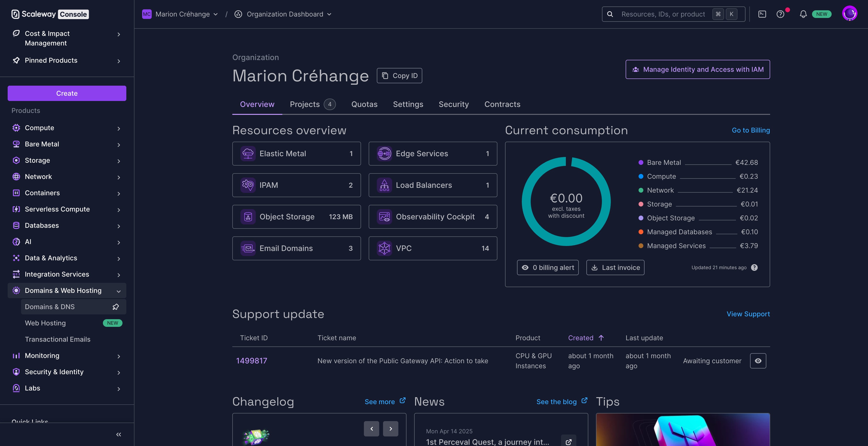This screenshot has width=868, height=446.
Task: Click the VPC card icon
Action: (x=384, y=248)
